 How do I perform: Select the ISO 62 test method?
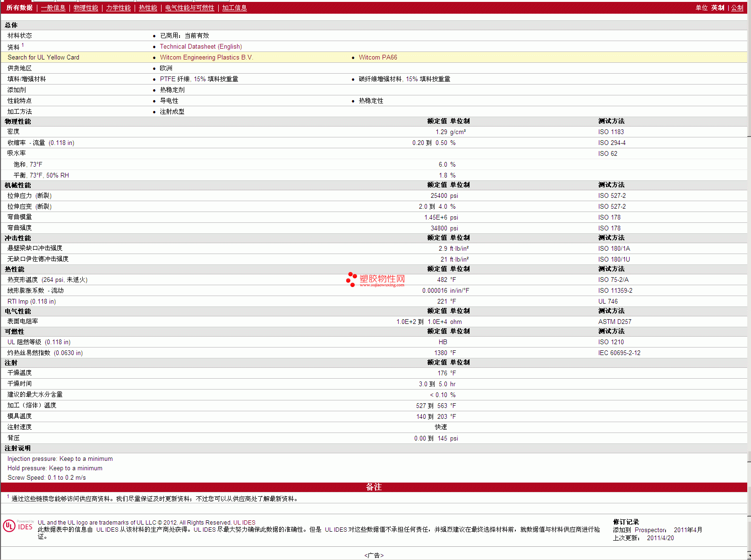coord(607,153)
